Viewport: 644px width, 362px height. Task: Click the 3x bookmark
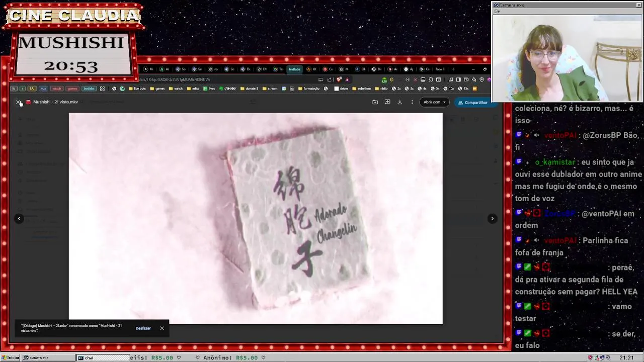[409, 88]
